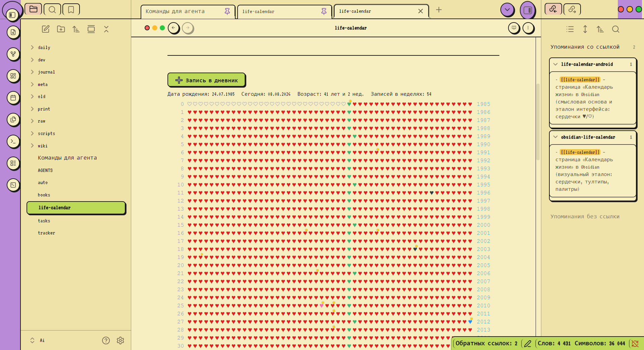Expand the dev folder
644x350 pixels.
32,60
